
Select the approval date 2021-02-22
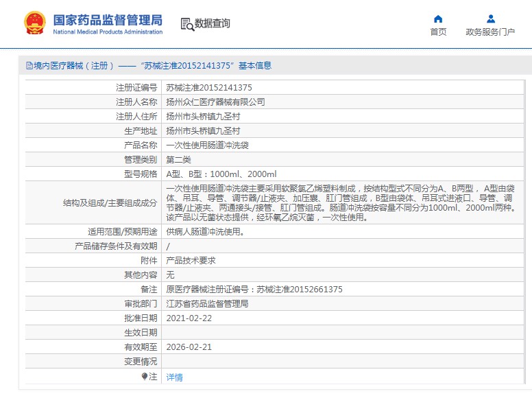point(189,318)
